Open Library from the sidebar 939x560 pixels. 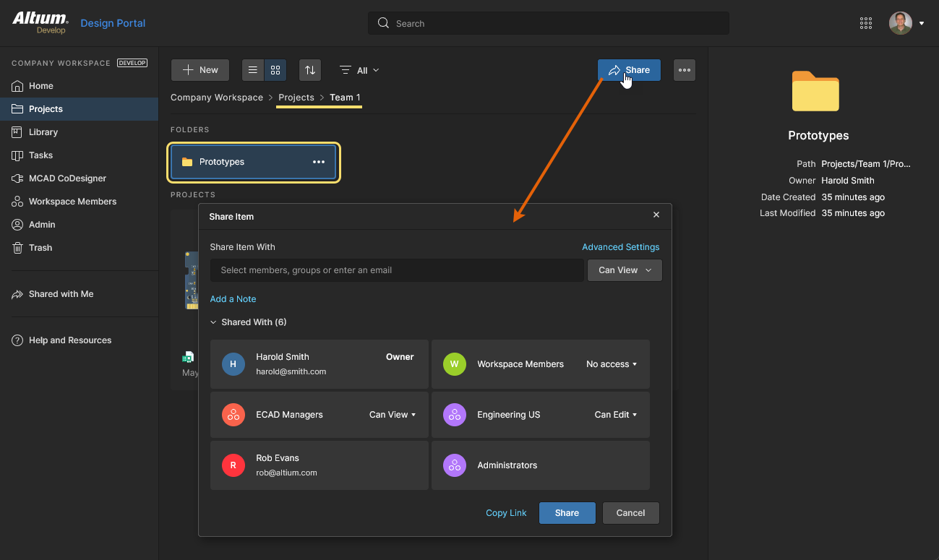43,132
